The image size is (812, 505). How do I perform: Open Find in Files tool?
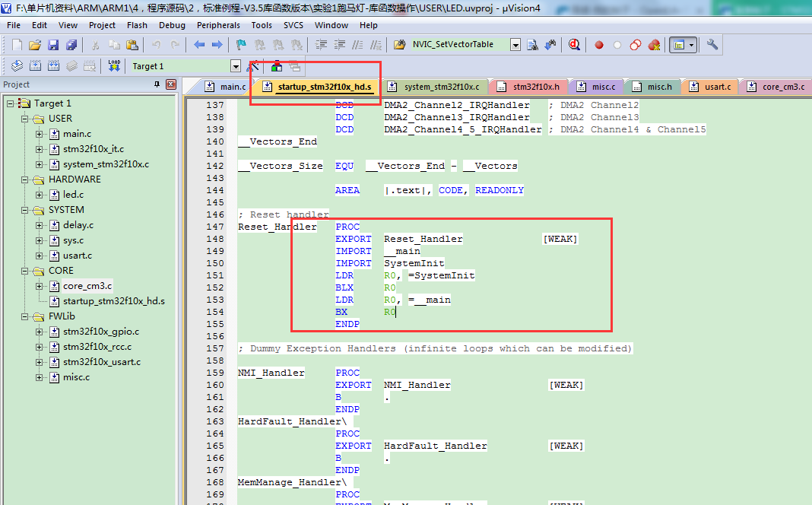(x=399, y=45)
